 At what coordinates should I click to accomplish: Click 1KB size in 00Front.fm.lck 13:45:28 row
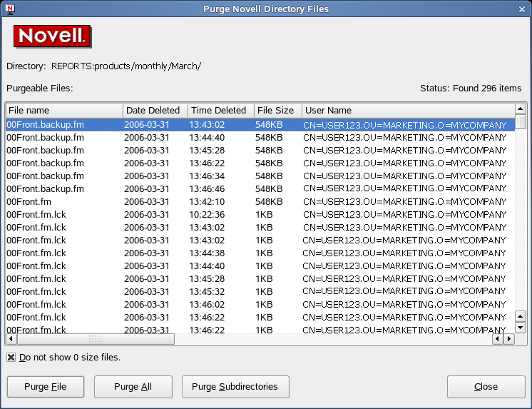264,279
